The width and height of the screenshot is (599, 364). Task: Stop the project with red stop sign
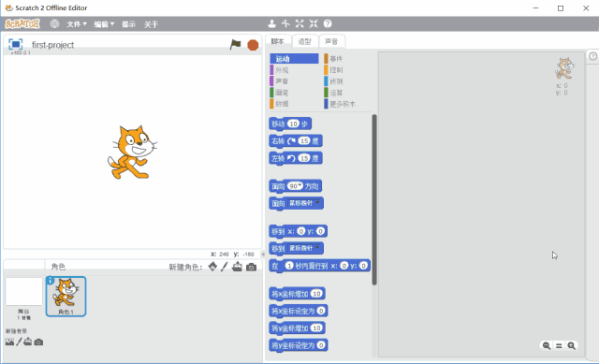point(253,45)
